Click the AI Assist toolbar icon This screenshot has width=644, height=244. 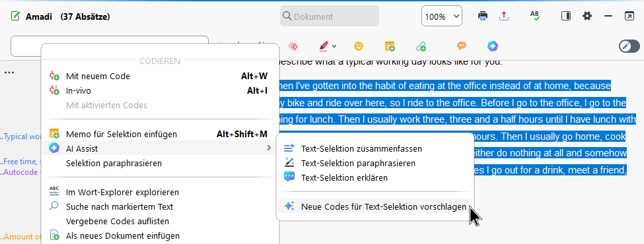pos(493,46)
